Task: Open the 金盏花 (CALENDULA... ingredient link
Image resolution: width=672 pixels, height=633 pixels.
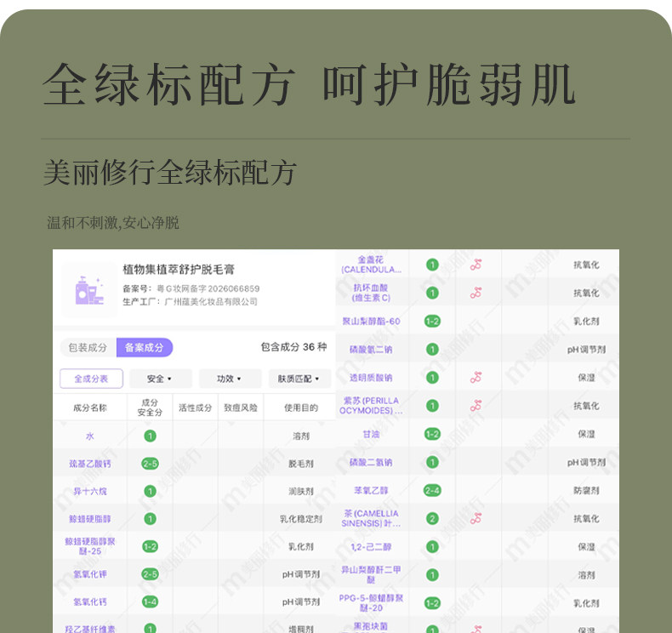Action: pyautogui.click(x=371, y=265)
